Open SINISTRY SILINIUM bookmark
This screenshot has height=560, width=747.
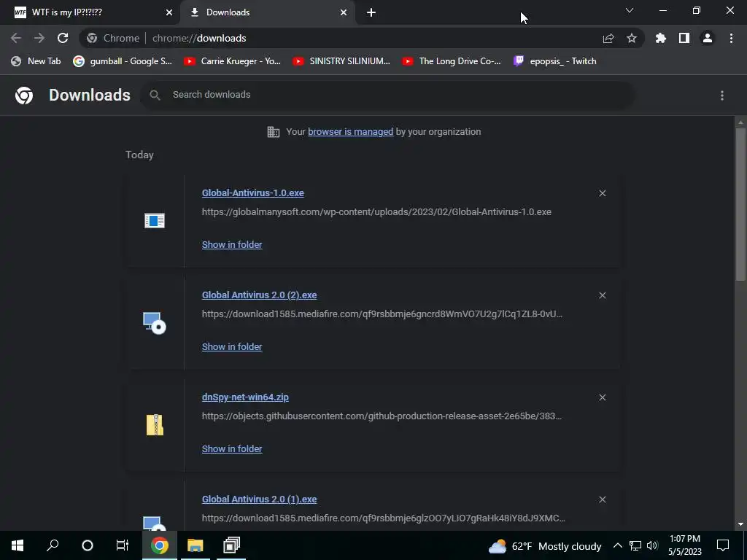point(341,61)
